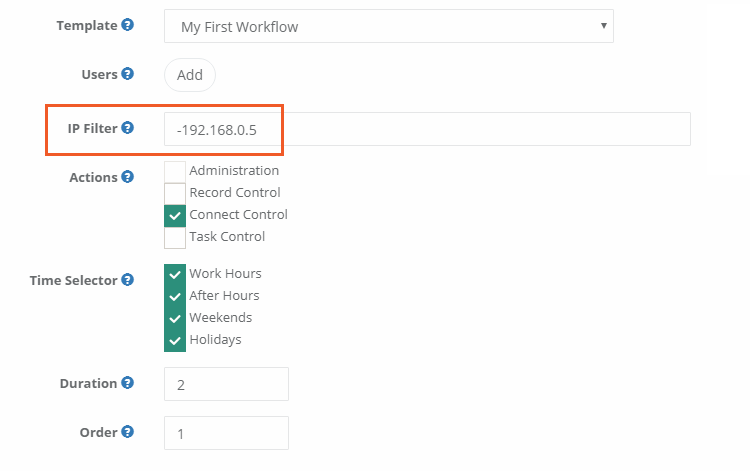This screenshot has width=750, height=471.
Task: Deselect the Holidays checkbox
Action: pos(175,340)
